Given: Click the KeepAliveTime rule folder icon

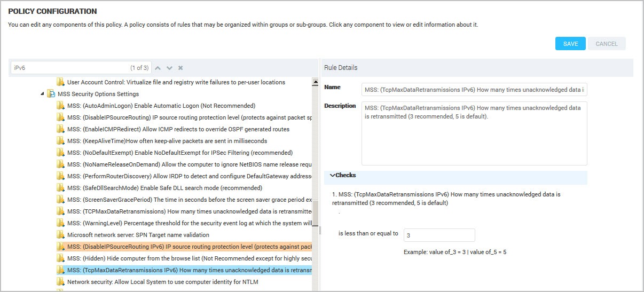Looking at the screenshot, I should (x=61, y=141).
